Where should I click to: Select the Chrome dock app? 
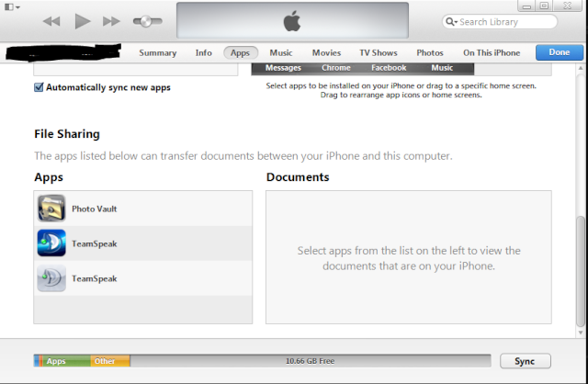tap(336, 68)
